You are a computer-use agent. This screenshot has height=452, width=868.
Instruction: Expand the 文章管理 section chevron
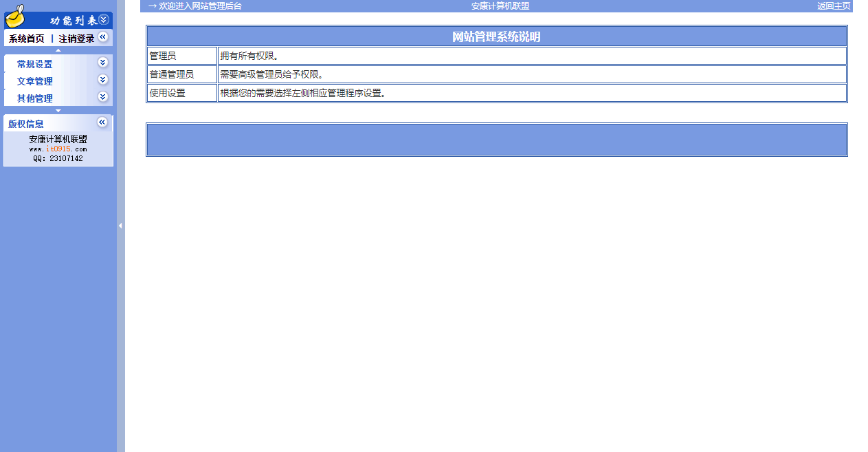[103, 80]
